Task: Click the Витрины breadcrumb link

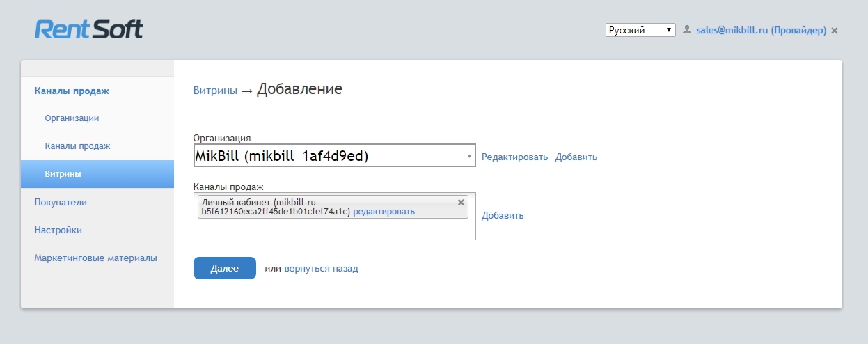Action: click(214, 91)
